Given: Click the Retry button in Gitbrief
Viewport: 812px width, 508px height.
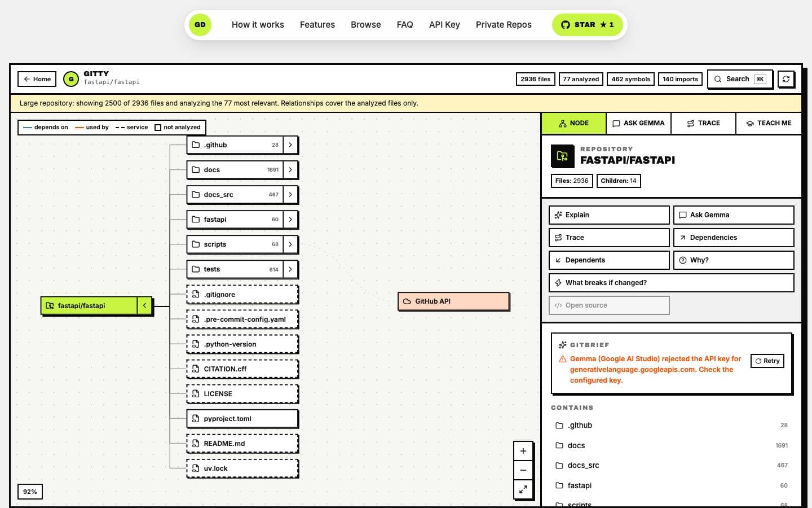Looking at the screenshot, I should 767,361.
